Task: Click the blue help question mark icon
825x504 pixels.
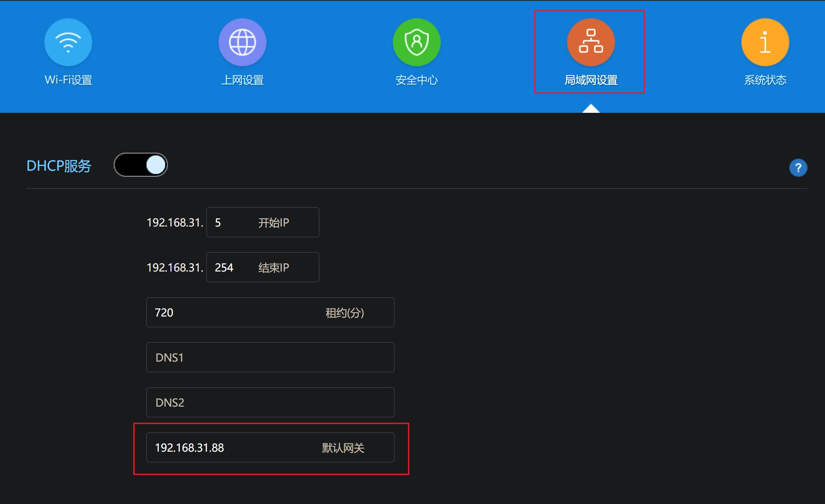Action: pyautogui.click(x=798, y=168)
